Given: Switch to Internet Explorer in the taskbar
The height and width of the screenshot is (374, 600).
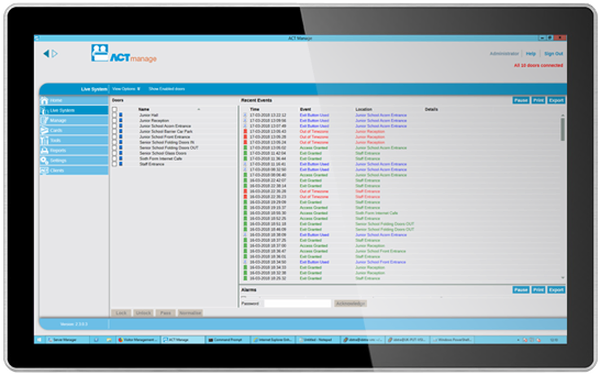Looking at the screenshot, I should 273,340.
